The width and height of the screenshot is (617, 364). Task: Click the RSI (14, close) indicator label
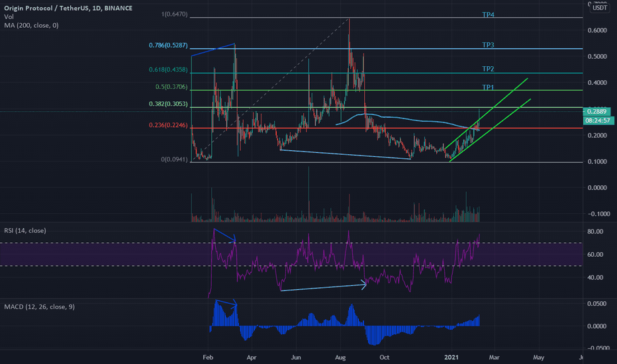[x=25, y=230]
